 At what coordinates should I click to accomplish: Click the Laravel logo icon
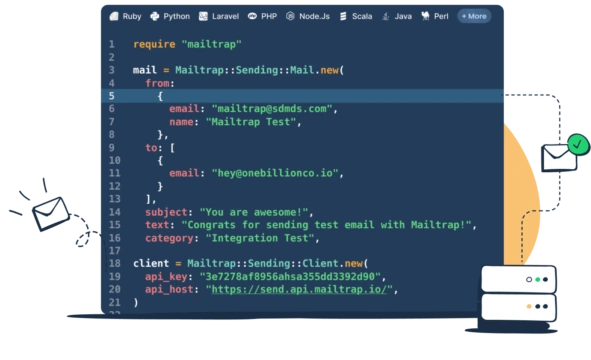(203, 16)
